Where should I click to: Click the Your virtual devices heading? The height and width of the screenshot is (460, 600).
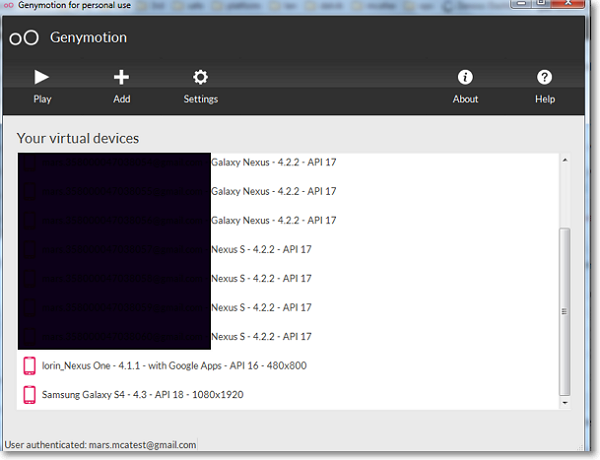(78, 139)
